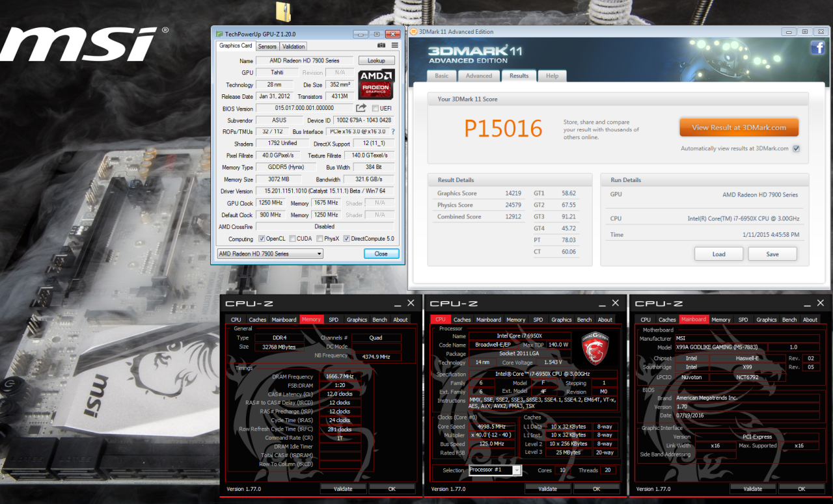The width and height of the screenshot is (833, 504).
Task: Select the Help tab in 3DMark 11
Action: [x=552, y=75]
